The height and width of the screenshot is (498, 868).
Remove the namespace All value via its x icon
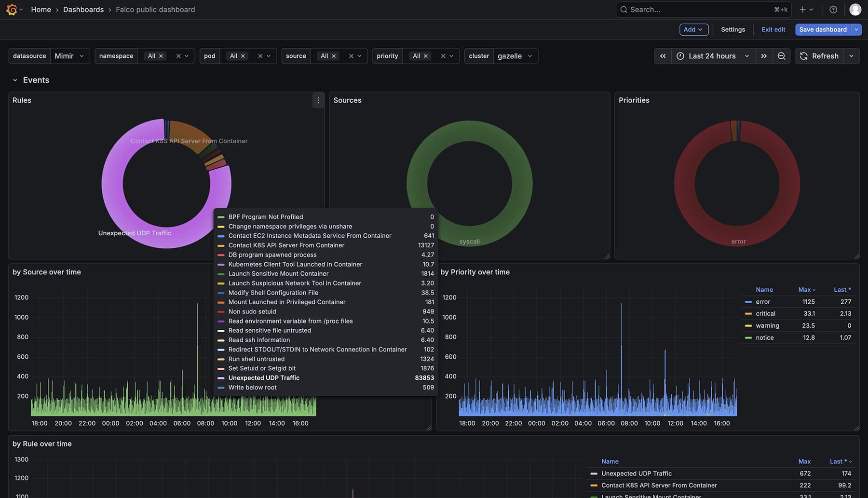tap(161, 55)
